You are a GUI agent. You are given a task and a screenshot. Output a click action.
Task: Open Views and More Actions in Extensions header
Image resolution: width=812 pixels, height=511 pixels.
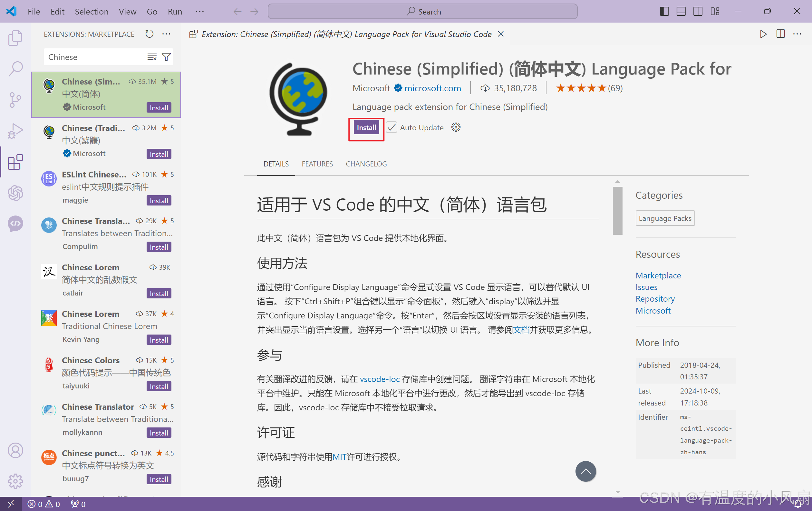coord(166,34)
